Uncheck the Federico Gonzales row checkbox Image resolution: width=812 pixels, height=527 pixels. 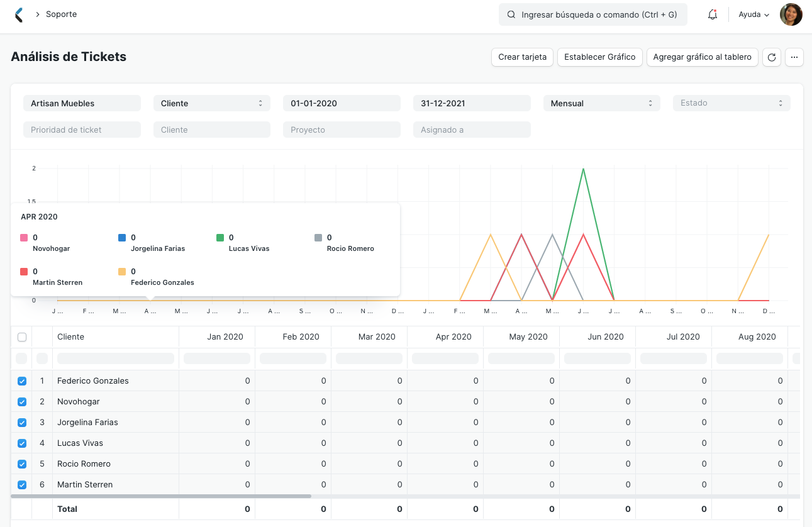coord(22,380)
